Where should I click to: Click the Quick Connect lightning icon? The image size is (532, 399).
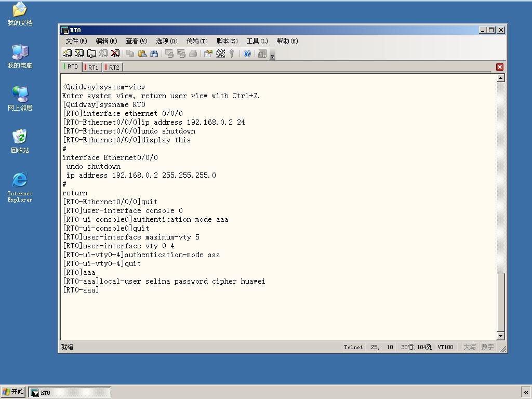point(79,54)
